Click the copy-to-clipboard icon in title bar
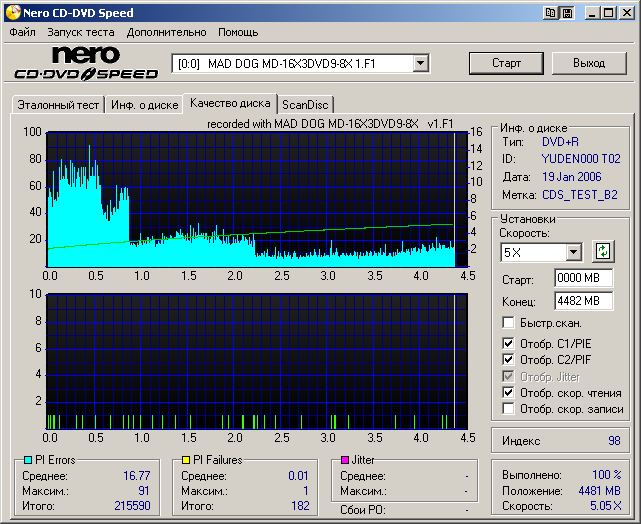 (551, 13)
